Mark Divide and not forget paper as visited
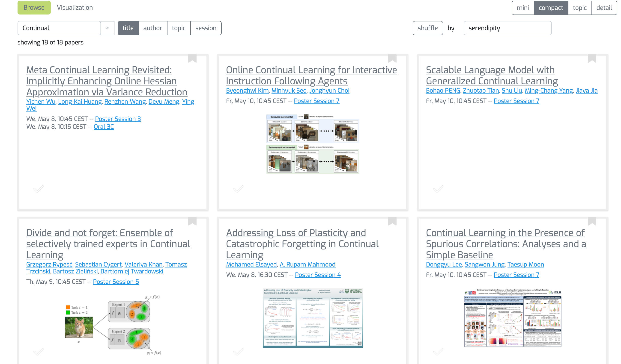 (x=39, y=352)
